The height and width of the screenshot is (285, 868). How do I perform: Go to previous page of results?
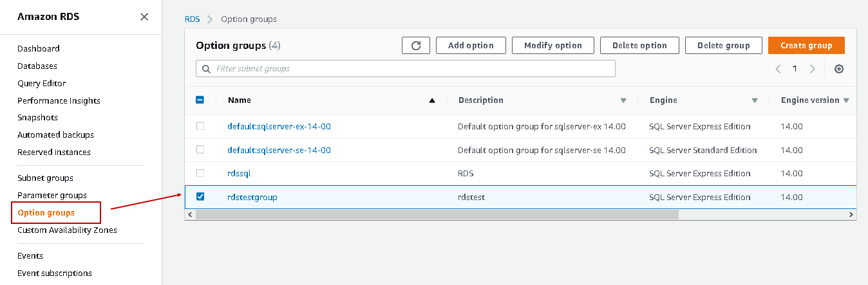point(778,69)
